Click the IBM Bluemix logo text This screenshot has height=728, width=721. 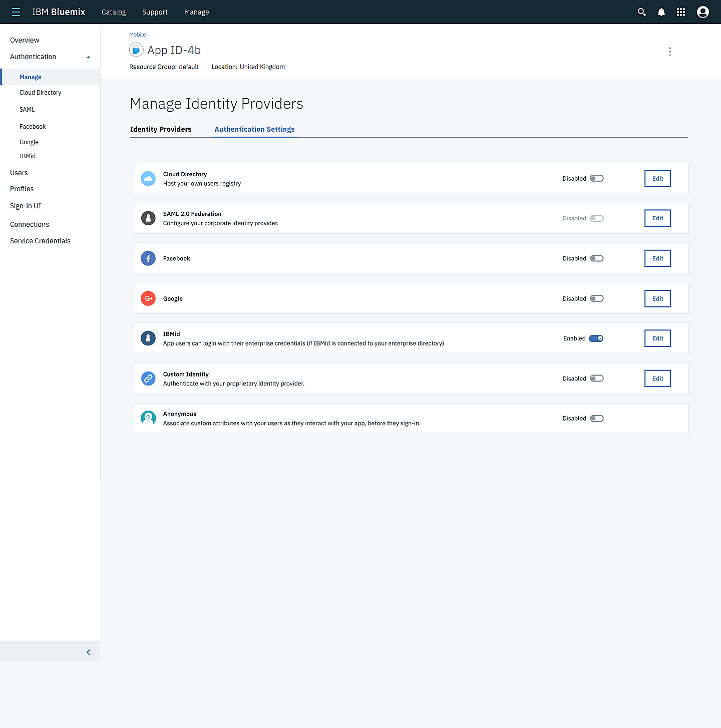[x=59, y=12]
